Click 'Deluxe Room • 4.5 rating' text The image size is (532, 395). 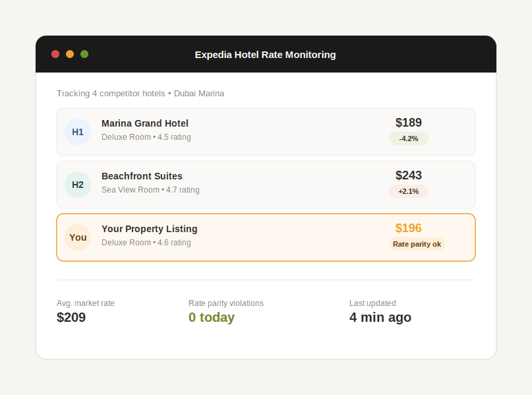click(x=146, y=137)
